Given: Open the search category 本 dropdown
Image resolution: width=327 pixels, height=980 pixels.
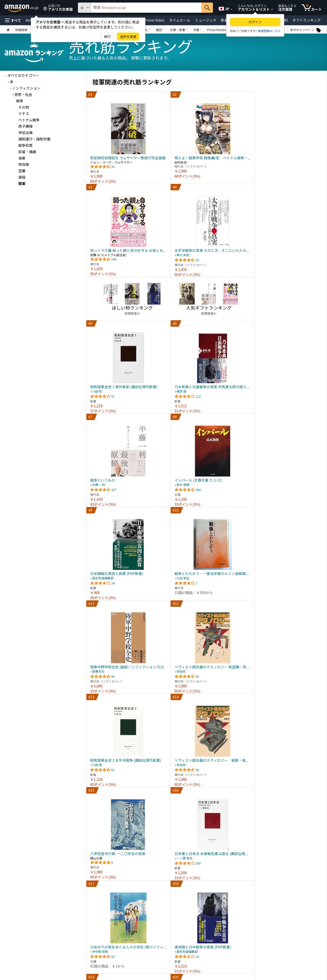Looking at the screenshot, I should tap(85, 8).
